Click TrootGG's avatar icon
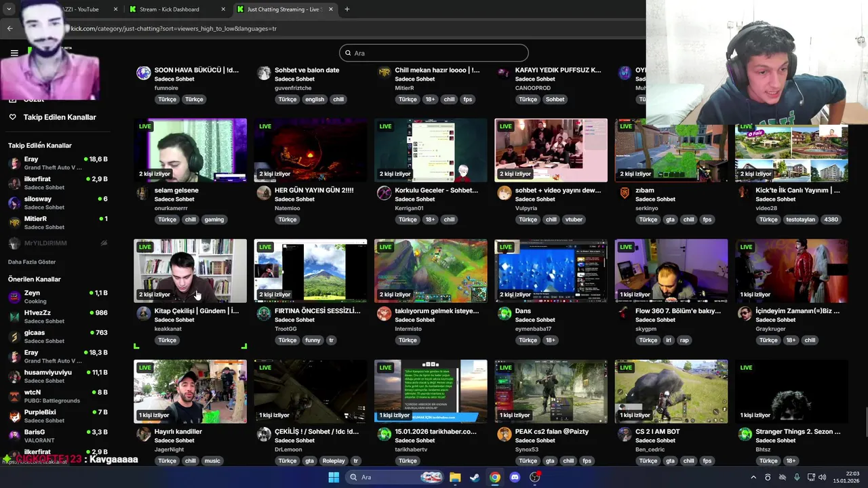The width and height of the screenshot is (868, 488). point(264,313)
